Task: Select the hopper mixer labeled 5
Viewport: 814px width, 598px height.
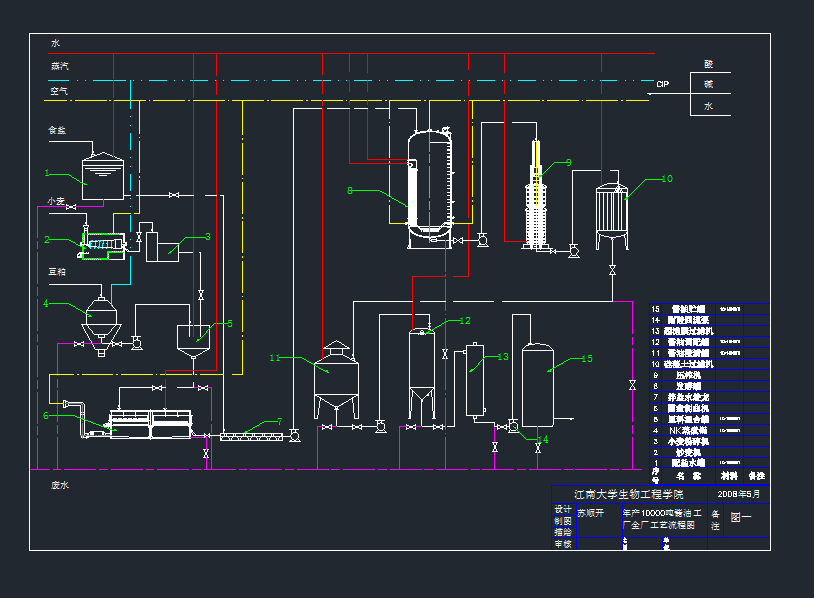Action: [196, 338]
